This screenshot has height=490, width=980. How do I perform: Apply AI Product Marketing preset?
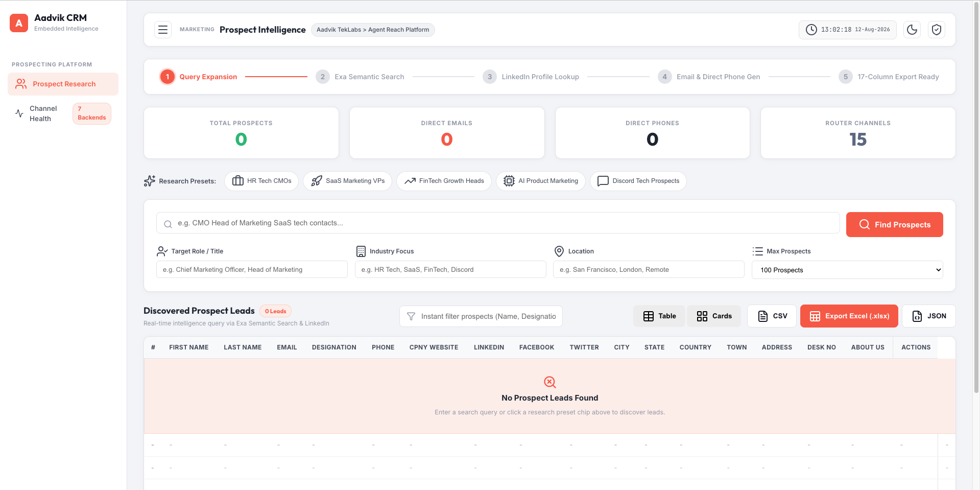point(541,181)
